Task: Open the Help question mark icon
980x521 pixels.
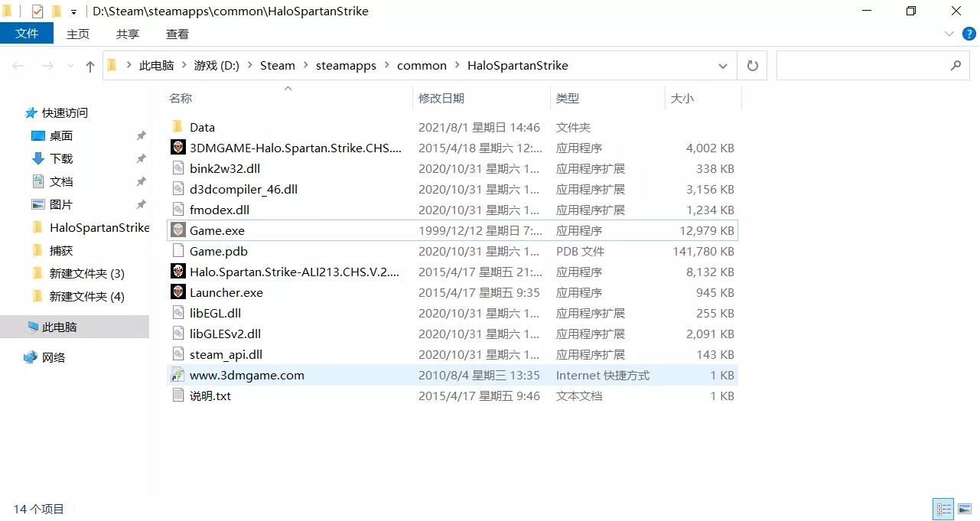Action: coord(969,34)
